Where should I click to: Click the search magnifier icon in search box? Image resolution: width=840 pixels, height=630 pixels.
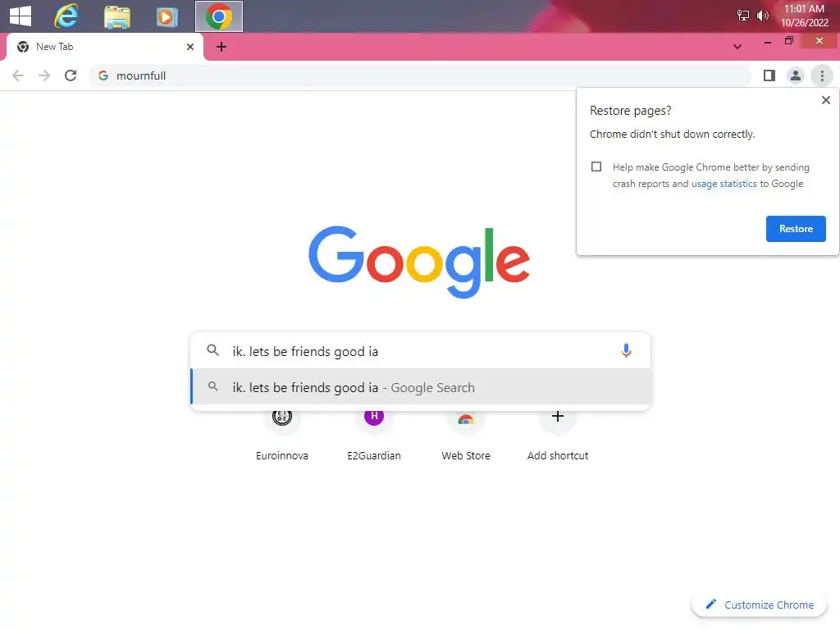(212, 350)
